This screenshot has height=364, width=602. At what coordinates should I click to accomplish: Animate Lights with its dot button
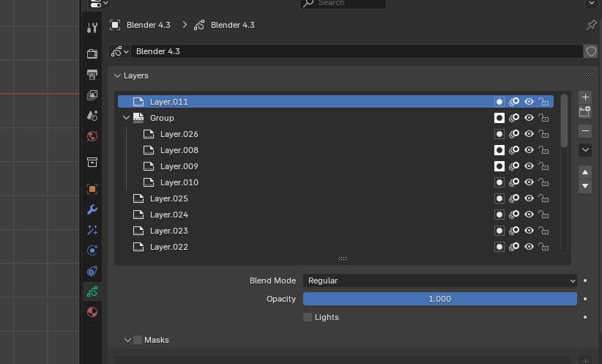tap(585, 317)
